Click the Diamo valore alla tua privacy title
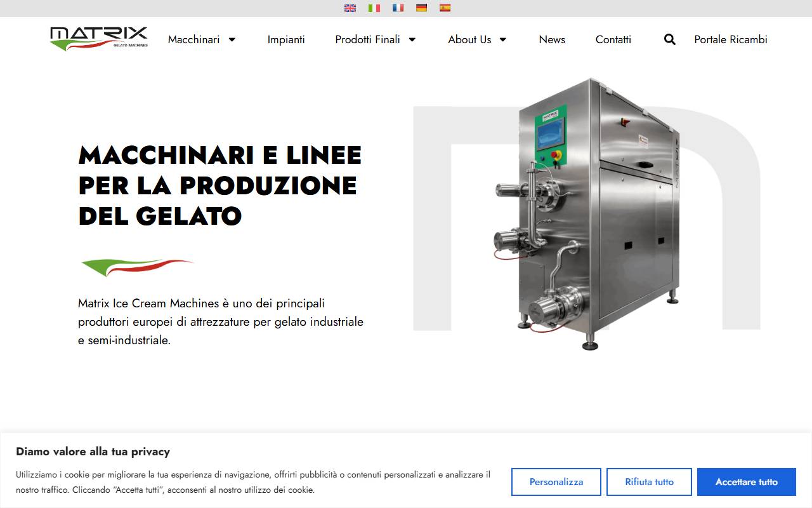Image resolution: width=812 pixels, height=508 pixels. 93,451
